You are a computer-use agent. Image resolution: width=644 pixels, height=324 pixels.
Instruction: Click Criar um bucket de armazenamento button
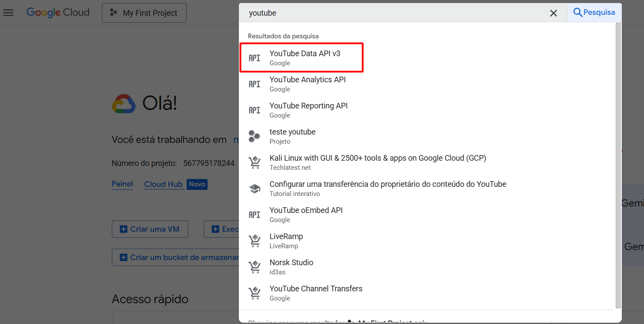pos(176,257)
